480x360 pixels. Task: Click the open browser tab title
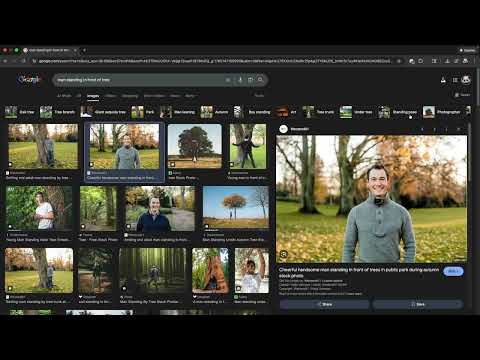click(49, 50)
